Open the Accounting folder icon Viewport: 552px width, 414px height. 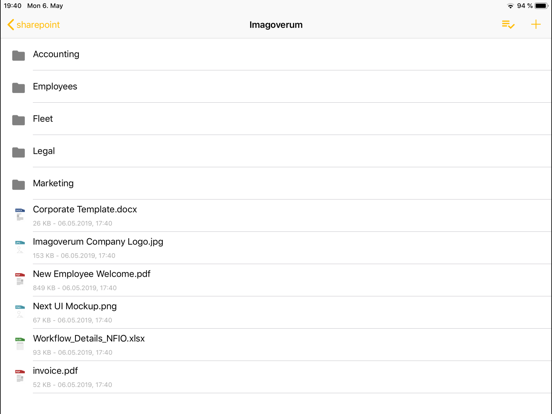(x=18, y=55)
